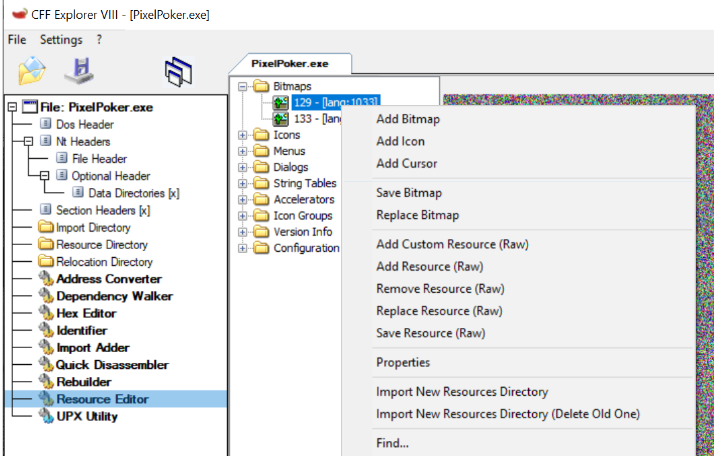Click the UPX Utility tool icon
714x456 pixels.
coord(46,416)
